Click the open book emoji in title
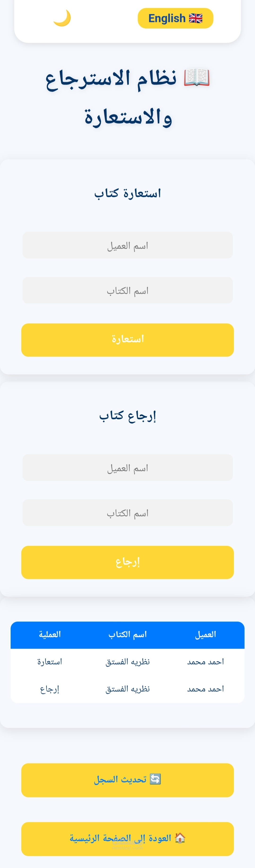 pyautogui.click(x=197, y=78)
